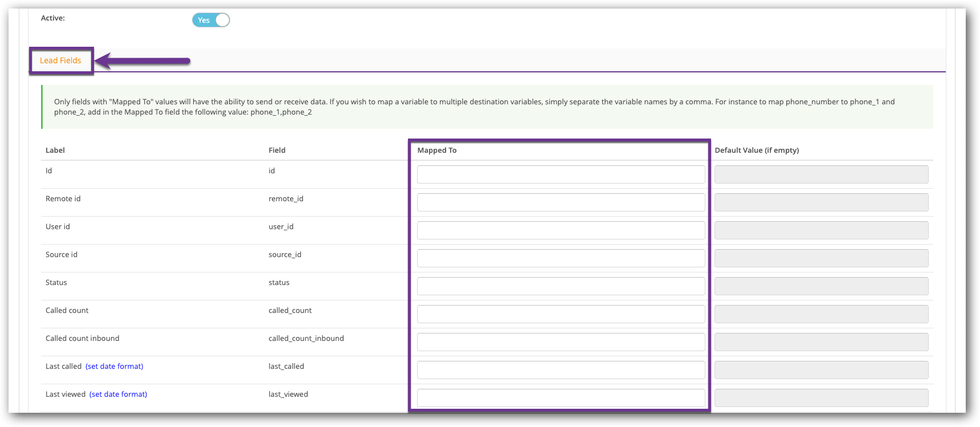Image resolution: width=980 pixels, height=427 pixels.
Task: Click Default Value field for Called count row
Action: click(x=821, y=314)
